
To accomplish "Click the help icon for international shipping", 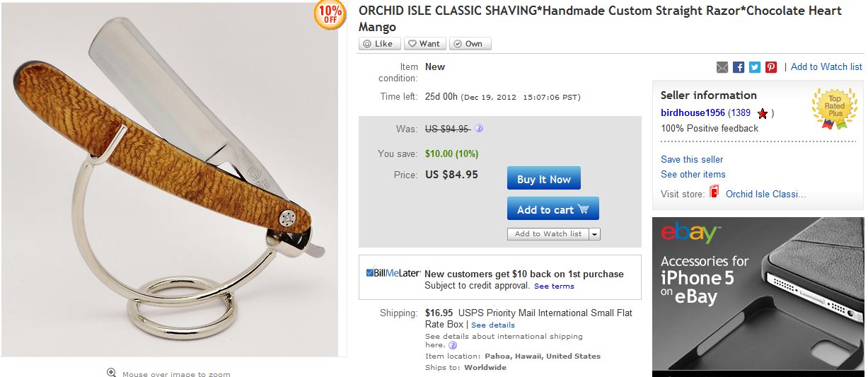I will 453,345.
